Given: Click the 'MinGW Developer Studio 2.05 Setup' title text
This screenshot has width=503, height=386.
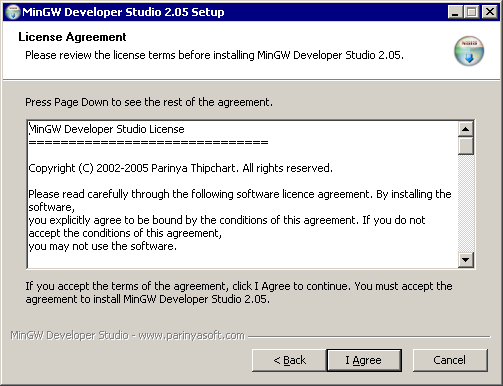Looking at the screenshot, I should pyautogui.click(x=123, y=12).
